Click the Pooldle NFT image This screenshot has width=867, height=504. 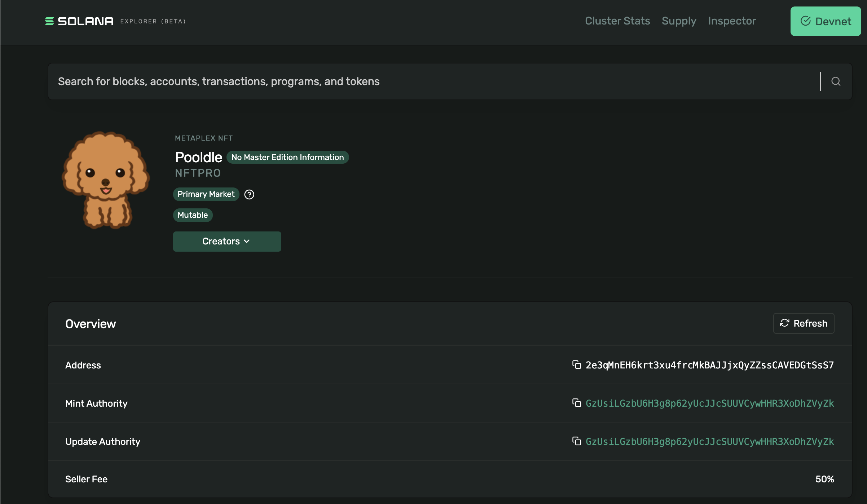pyautogui.click(x=106, y=180)
